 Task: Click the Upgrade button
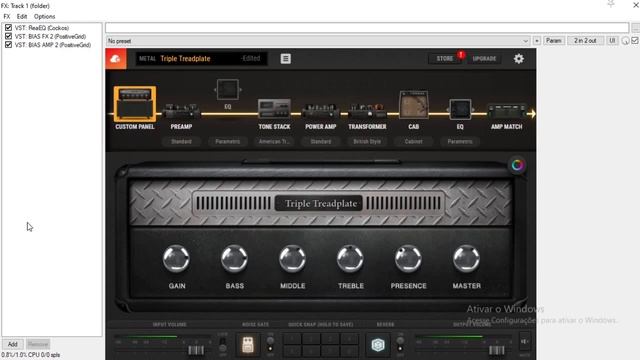484,59
